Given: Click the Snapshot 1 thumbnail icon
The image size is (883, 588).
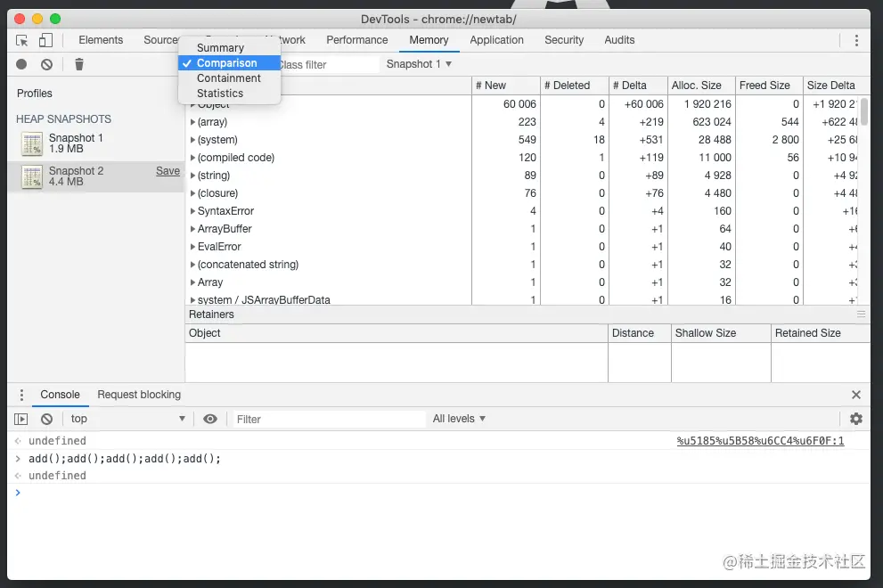Looking at the screenshot, I should 32,143.
